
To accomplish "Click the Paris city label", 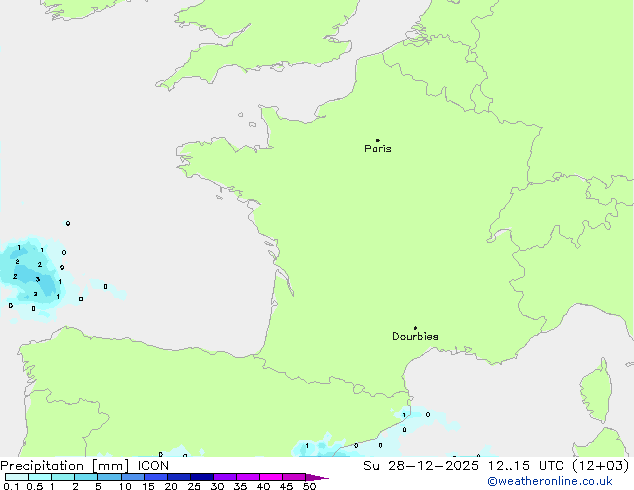I will coord(378,149).
